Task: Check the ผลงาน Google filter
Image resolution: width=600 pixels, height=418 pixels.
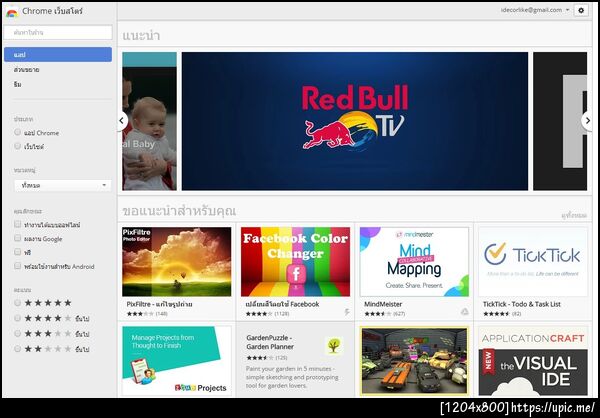Action: 17,238
